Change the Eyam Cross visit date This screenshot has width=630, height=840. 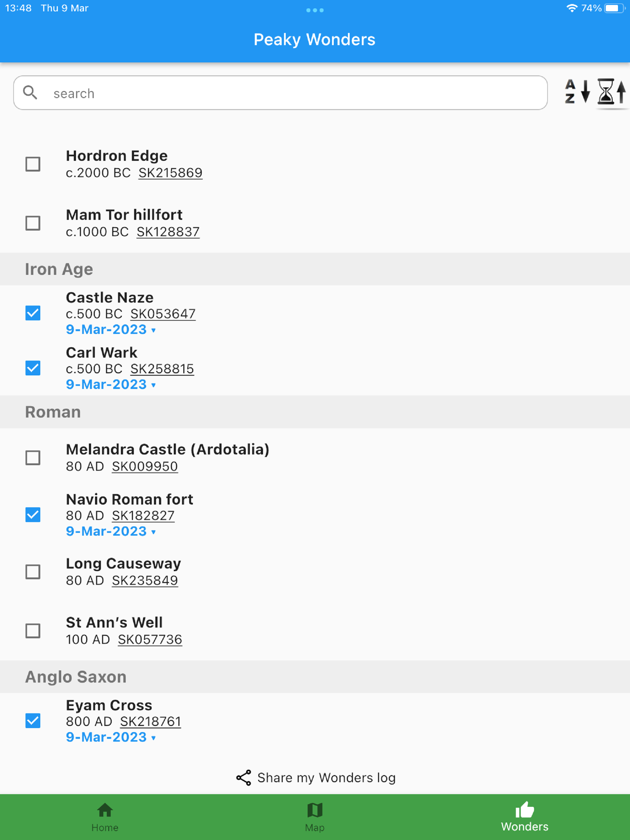(111, 737)
